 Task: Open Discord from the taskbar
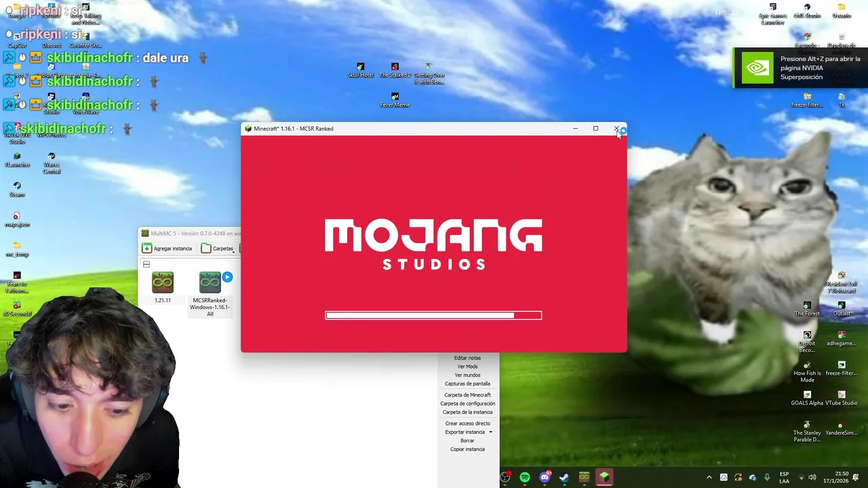click(x=545, y=477)
